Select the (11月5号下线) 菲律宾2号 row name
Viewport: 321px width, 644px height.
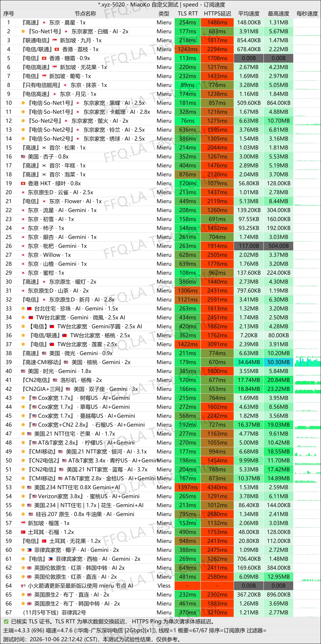[54, 613]
